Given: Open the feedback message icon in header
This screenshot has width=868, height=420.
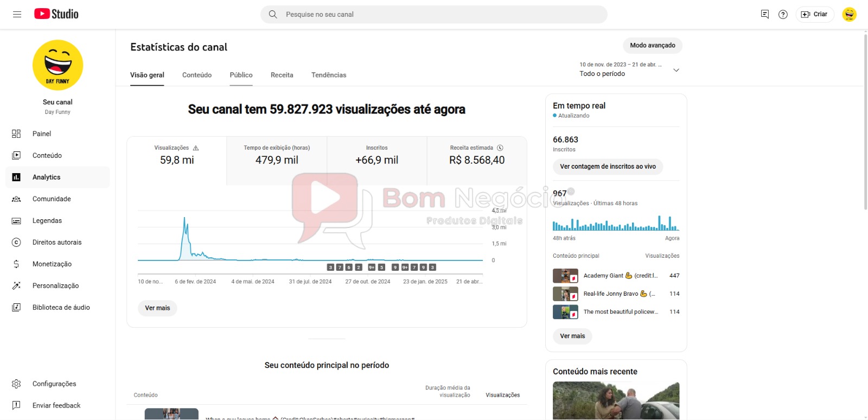Looking at the screenshot, I should 765,15.
